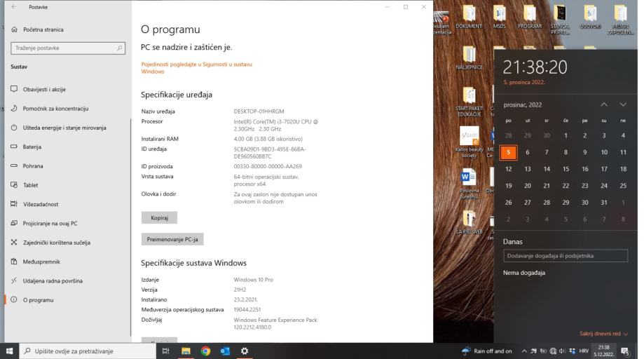Select December 31 in the calendar
Viewport: 644px width, 359px height.
(604, 203)
